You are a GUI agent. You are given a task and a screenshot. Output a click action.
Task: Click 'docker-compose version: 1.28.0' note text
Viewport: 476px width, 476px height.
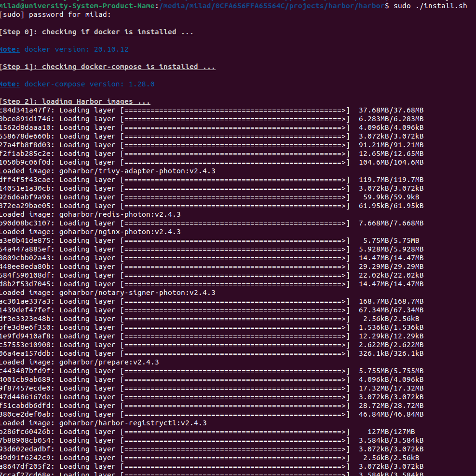pyautogui.click(x=89, y=84)
